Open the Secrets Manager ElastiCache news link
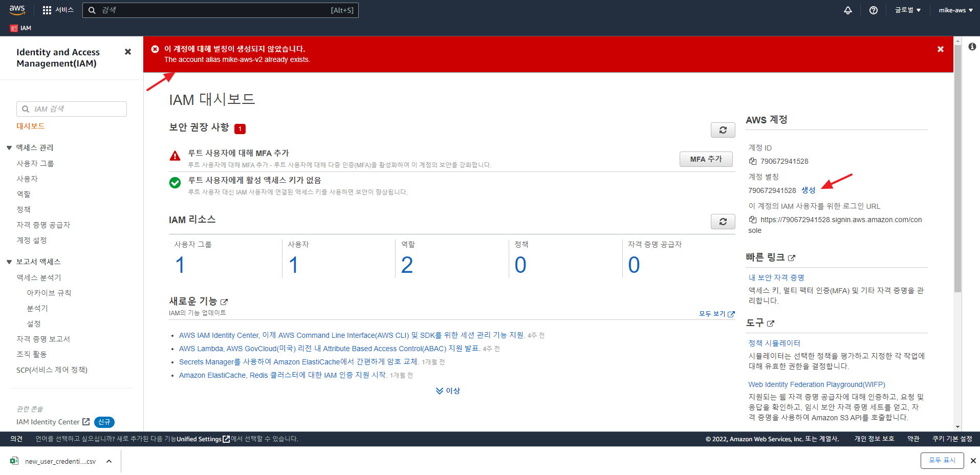The image size is (980, 475). (299, 362)
